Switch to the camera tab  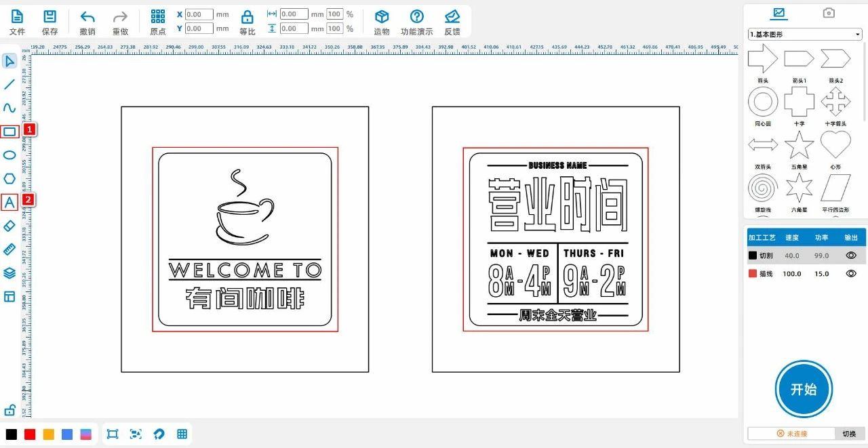(829, 13)
